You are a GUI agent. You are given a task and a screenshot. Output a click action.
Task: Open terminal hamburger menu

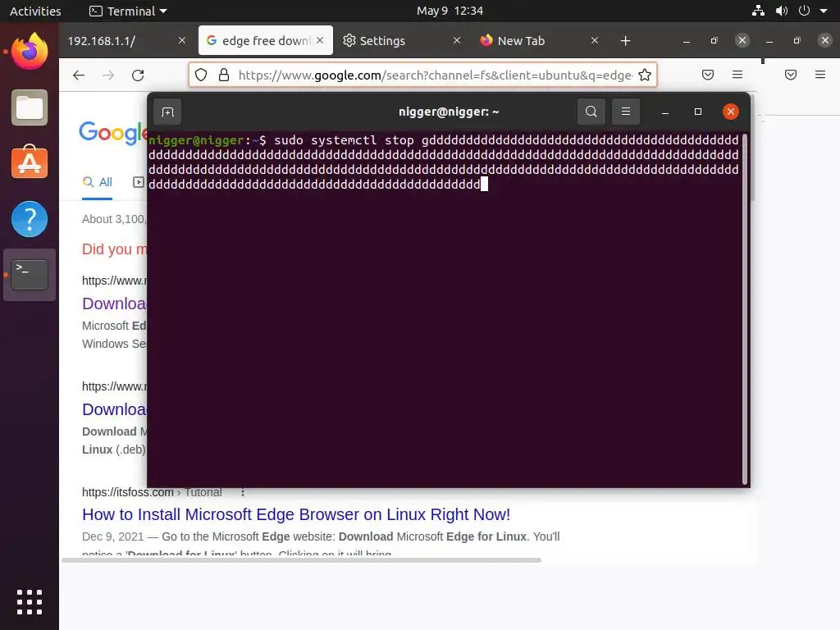626,112
